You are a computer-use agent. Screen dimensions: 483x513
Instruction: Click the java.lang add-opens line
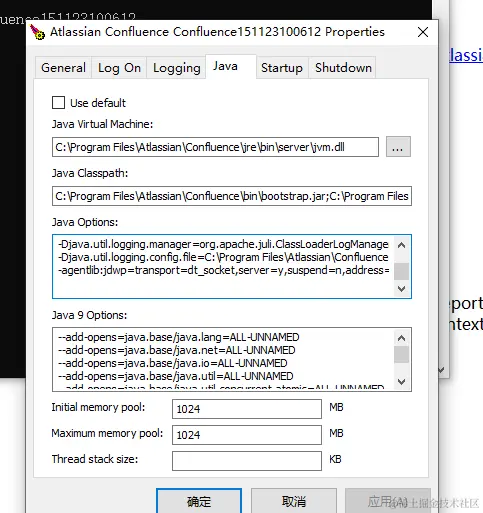tap(179, 337)
